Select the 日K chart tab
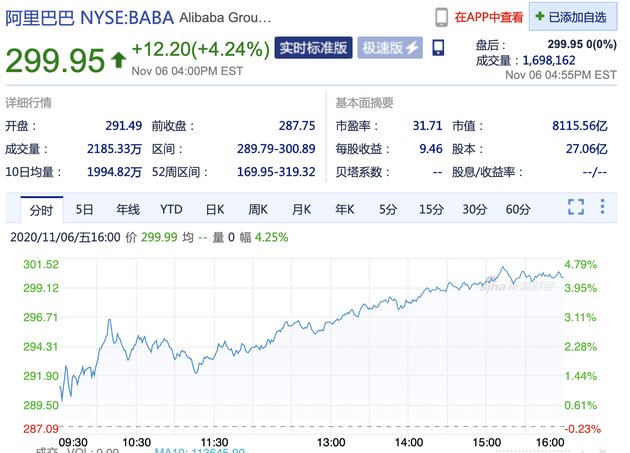Screen dimensions: 630x453 pos(215,209)
